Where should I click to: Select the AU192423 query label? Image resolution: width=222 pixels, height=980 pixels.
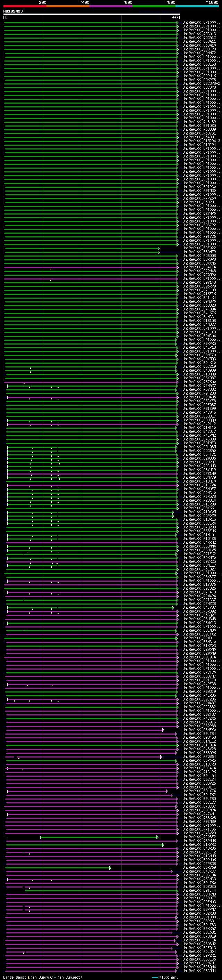tap(13, 11)
